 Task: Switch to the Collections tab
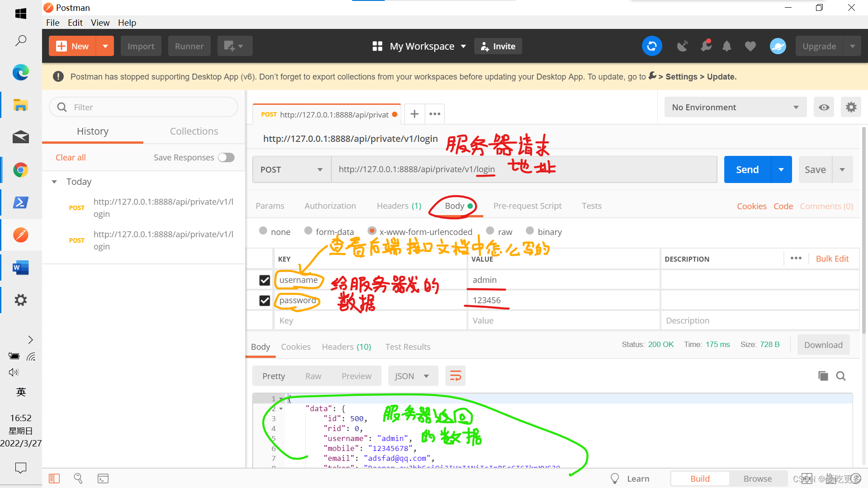tap(194, 131)
